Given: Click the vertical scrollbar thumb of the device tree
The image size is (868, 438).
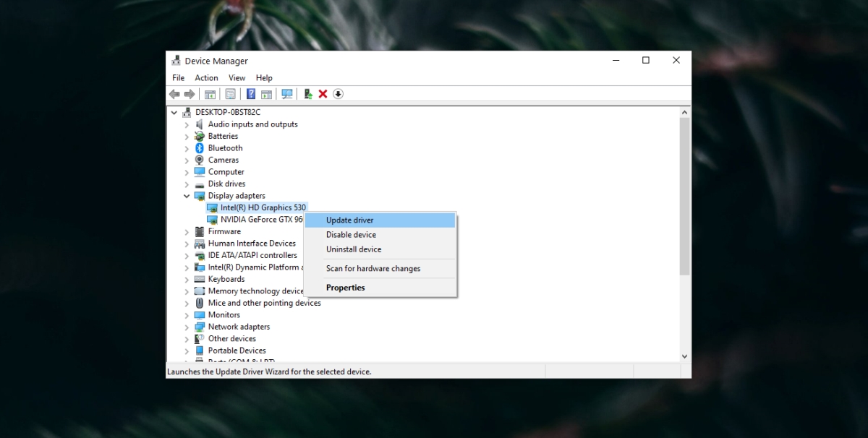Looking at the screenshot, I should click(x=684, y=196).
